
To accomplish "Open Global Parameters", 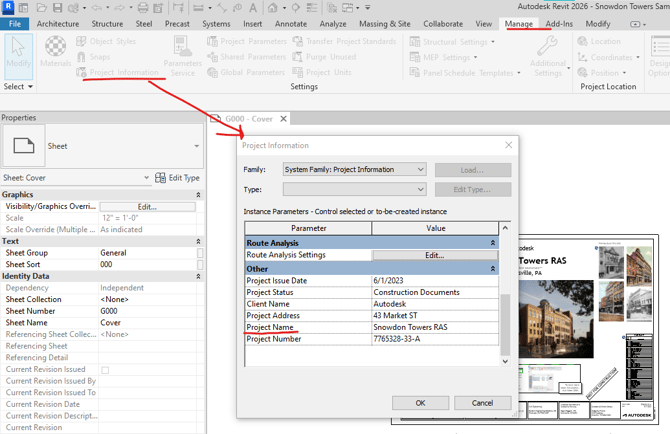I will pyautogui.click(x=246, y=72).
